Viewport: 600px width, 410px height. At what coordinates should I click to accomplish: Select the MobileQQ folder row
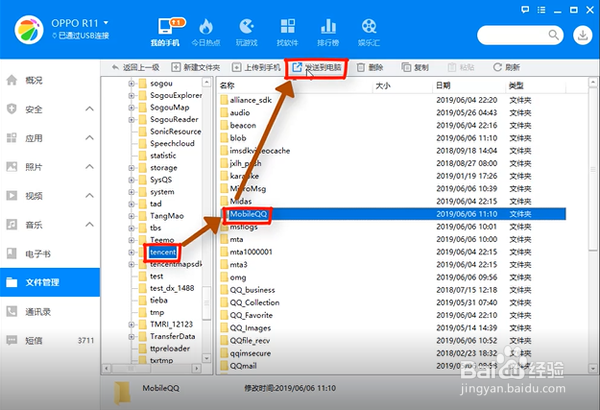click(393, 214)
